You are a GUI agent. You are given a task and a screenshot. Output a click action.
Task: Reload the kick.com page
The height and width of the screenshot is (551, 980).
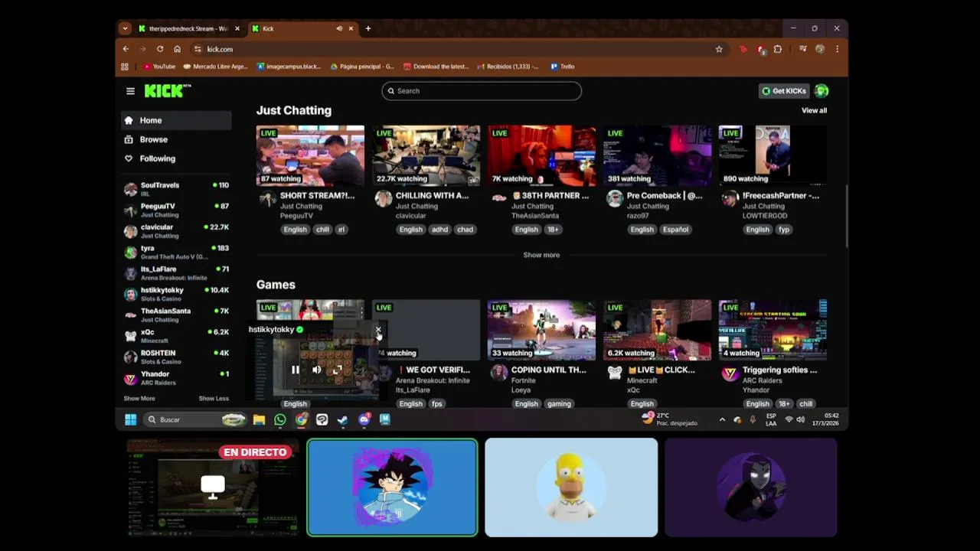pyautogui.click(x=160, y=49)
